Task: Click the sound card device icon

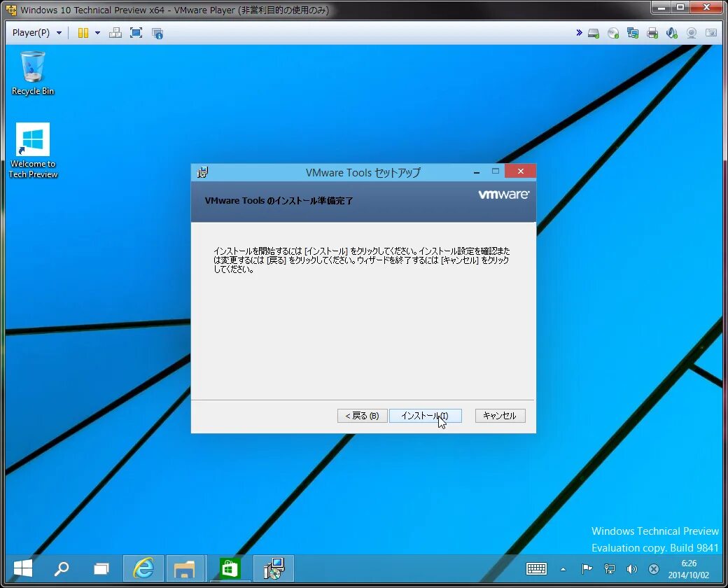Action: [x=671, y=33]
